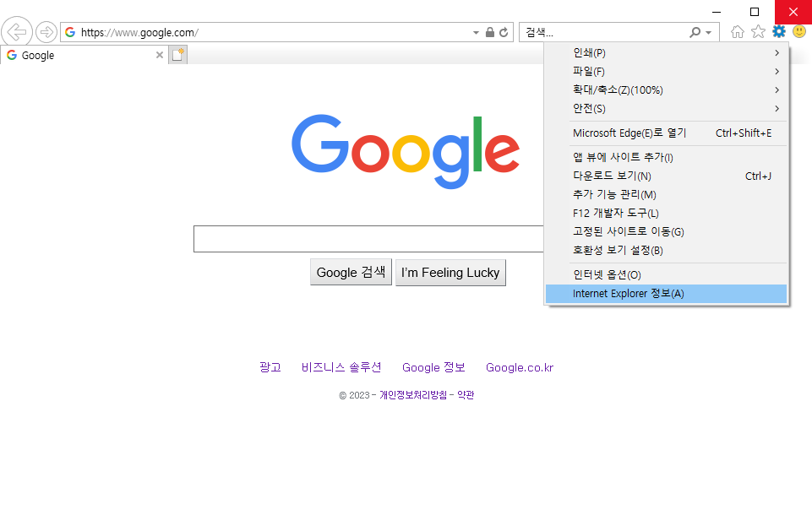Click the Google search input field
The image size is (812, 515).
click(x=368, y=239)
